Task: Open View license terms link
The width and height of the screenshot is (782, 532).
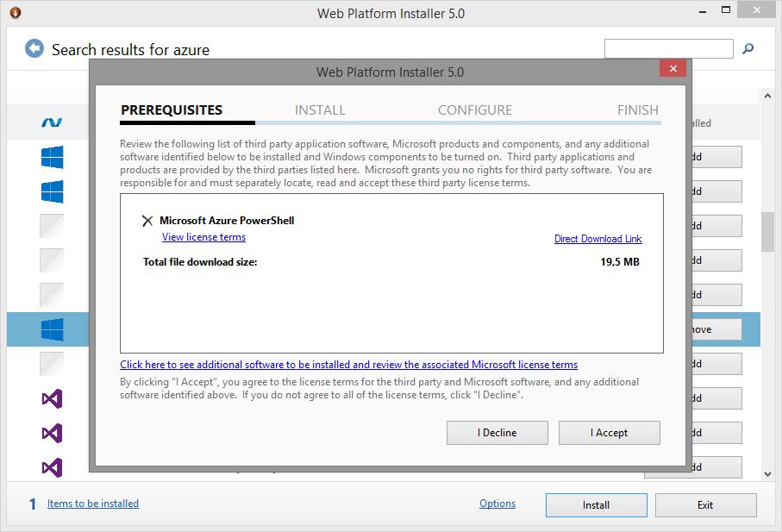Action: 203,237
